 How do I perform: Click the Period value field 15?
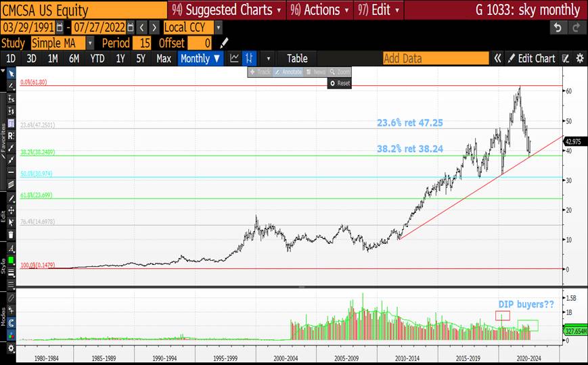click(x=141, y=43)
